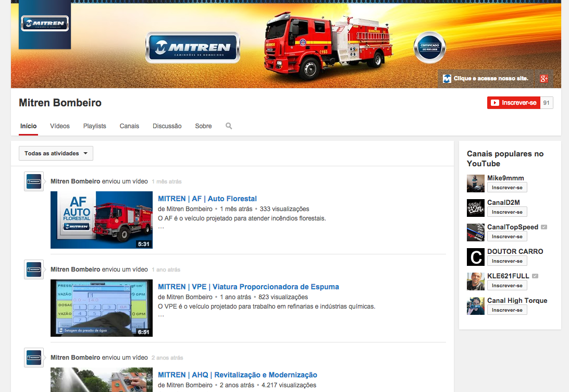The width and height of the screenshot is (569, 392).
Task: Play the VPE video thumbnail
Action: [x=102, y=308]
